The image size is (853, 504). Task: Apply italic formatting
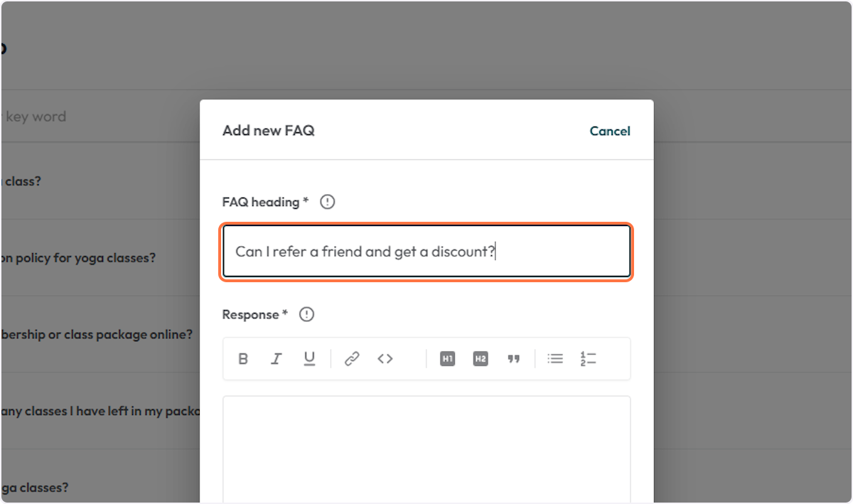[276, 358]
